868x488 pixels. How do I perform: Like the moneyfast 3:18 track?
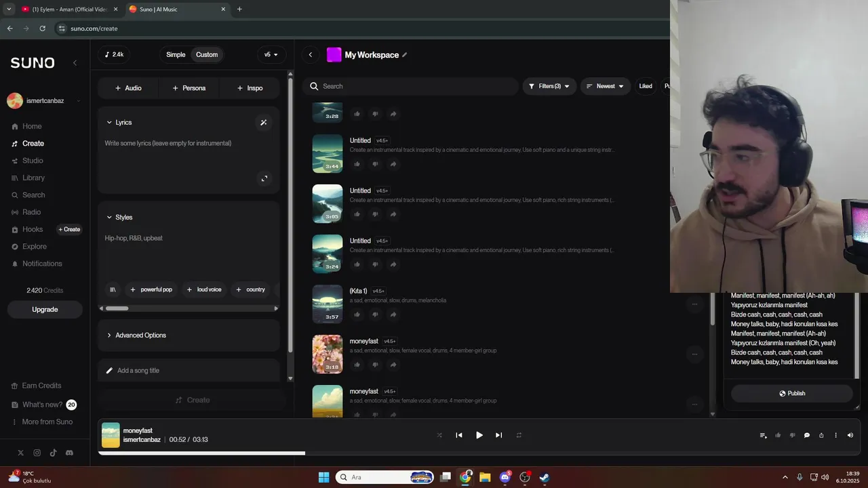[x=357, y=365]
